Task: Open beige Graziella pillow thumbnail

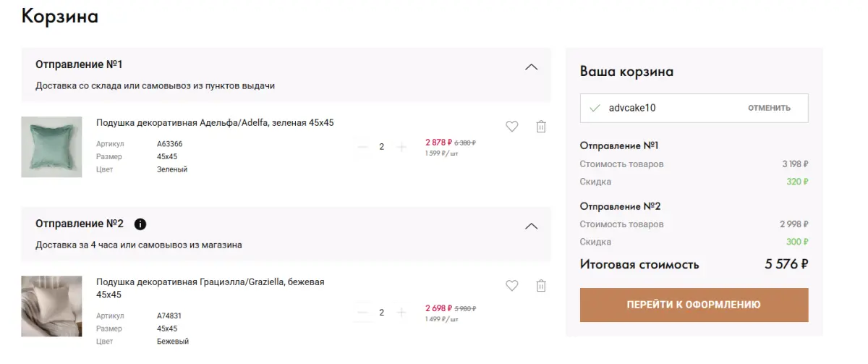Action: pos(51,306)
